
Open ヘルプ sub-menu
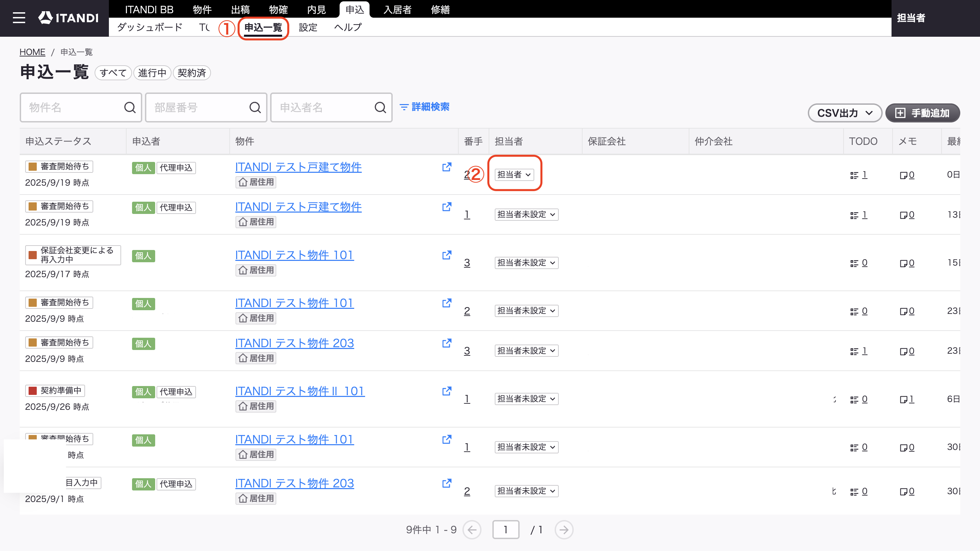[348, 27]
